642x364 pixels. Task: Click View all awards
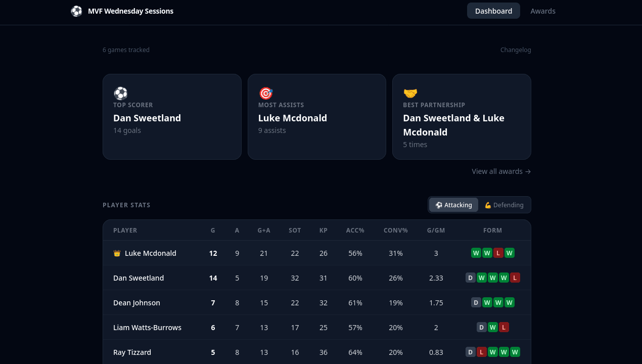[x=497, y=171]
